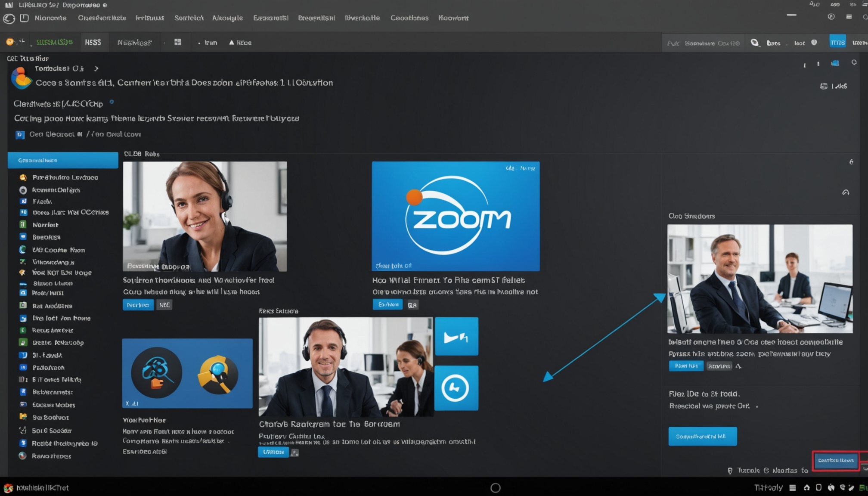
Task: Open the first menu item in the top menu bar
Action: pos(50,18)
